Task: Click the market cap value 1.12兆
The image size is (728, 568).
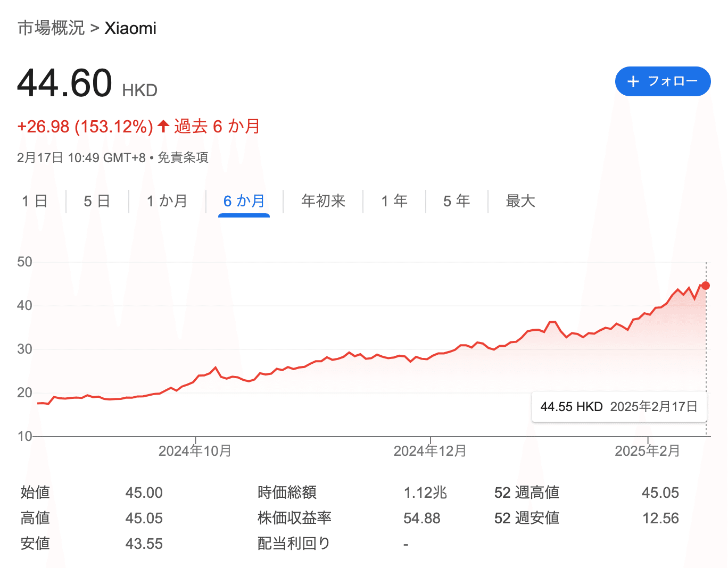Action: [425, 492]
